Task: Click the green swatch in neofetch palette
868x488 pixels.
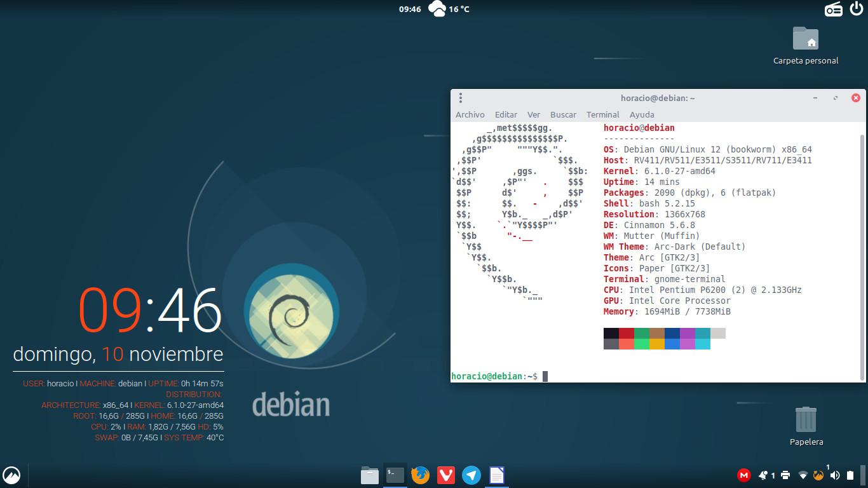Action: coord(642,333)
